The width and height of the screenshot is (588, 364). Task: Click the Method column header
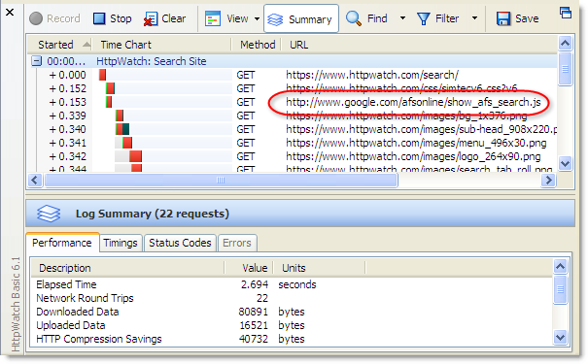tap(257, 45)
